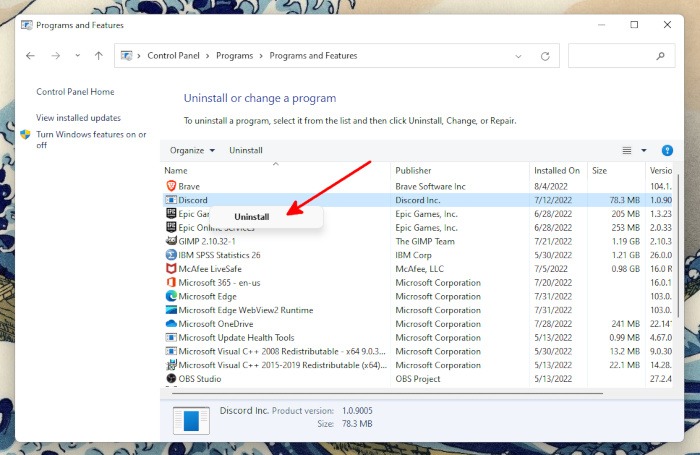Select the Brave row name text
Viewport: 700px width, 455px height.
[x=189, y=186]
